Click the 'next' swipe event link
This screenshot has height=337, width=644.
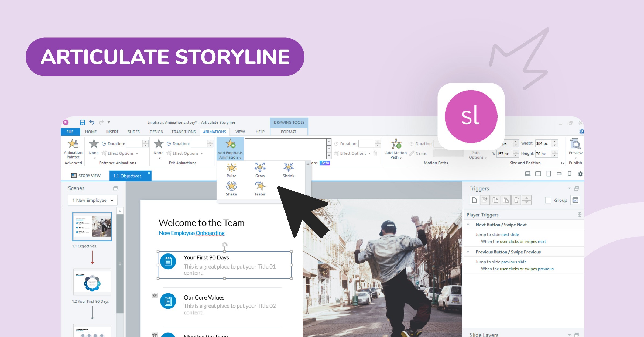(x=542, y=242)
